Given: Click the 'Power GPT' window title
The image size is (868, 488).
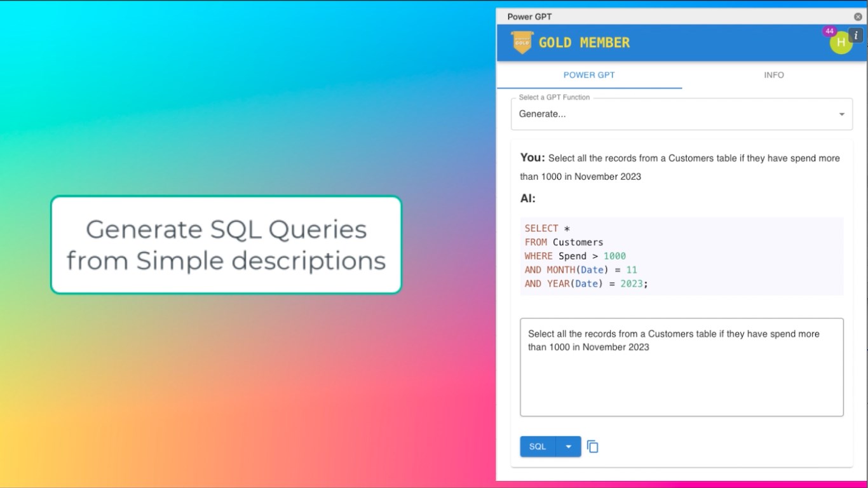Looking at the screenshot, I should click(x=529, y=17).
